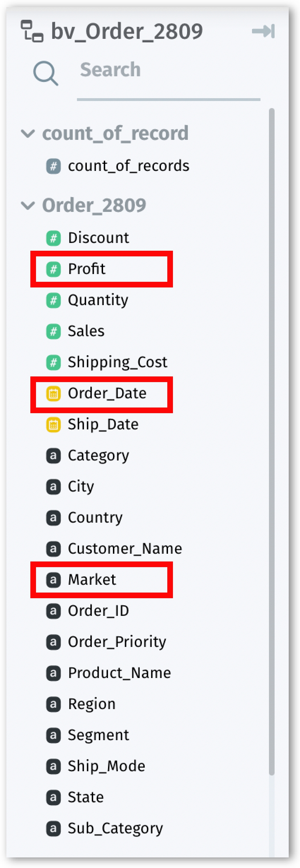Collapse the count_of_record group
This screenshot has height=868, width=300.
28,133
